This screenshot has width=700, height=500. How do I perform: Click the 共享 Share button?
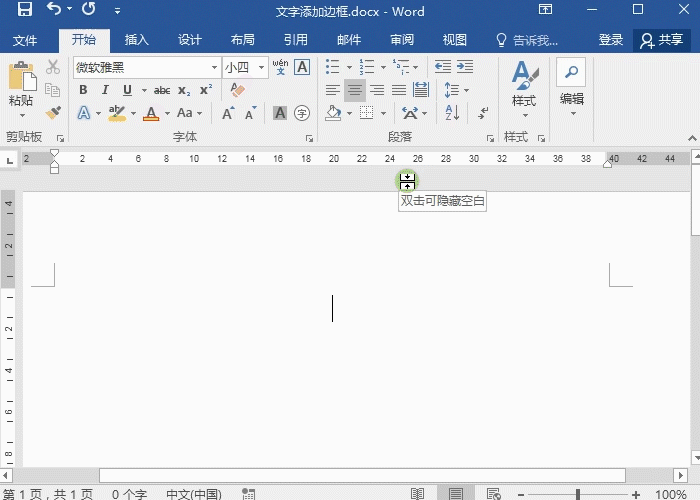[662, 40]
